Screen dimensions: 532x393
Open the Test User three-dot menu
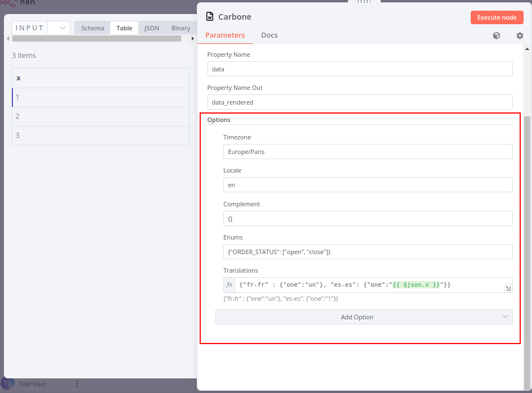pyautogui.click(x=77, y=383)
